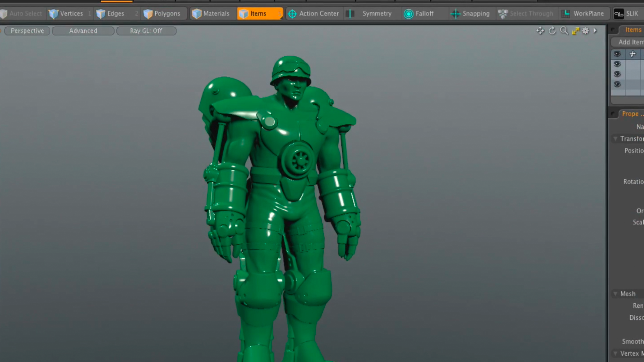Open the Perspective view menu
This screenshot has width=644, height=362.
27,31
